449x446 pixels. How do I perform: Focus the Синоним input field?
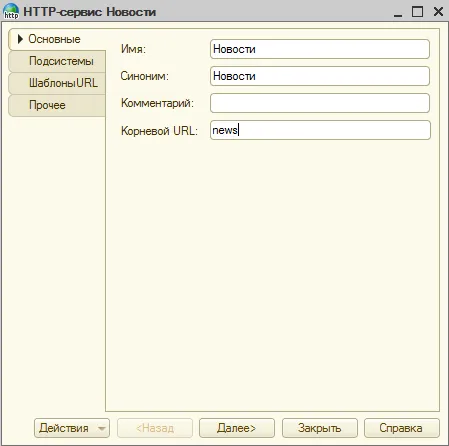(x=320, y=76)
